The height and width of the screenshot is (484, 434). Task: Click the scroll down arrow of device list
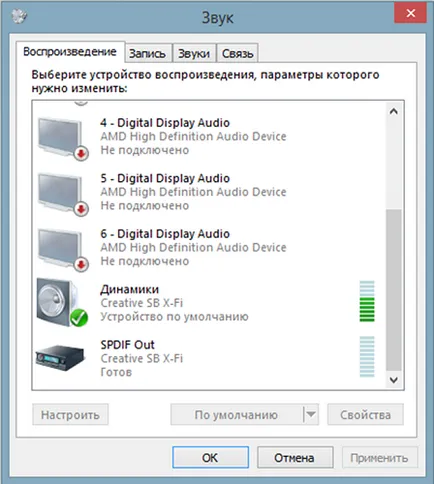coord(394,380)
